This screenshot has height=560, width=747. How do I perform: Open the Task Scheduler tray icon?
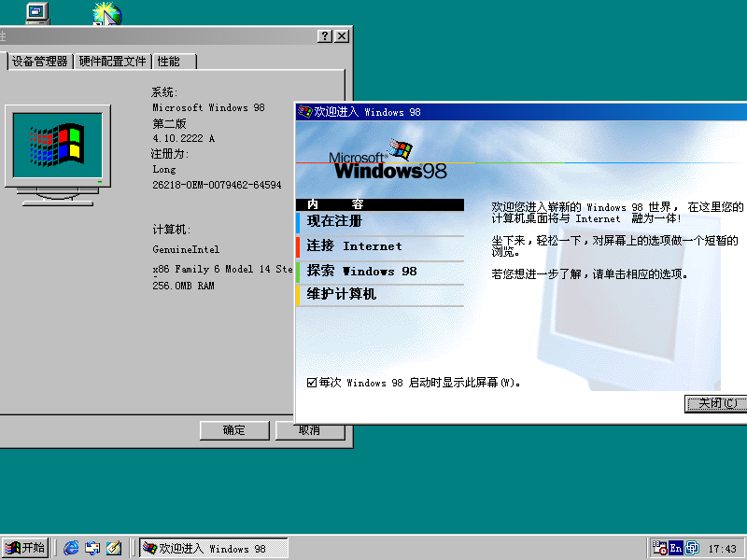(659, 548)
